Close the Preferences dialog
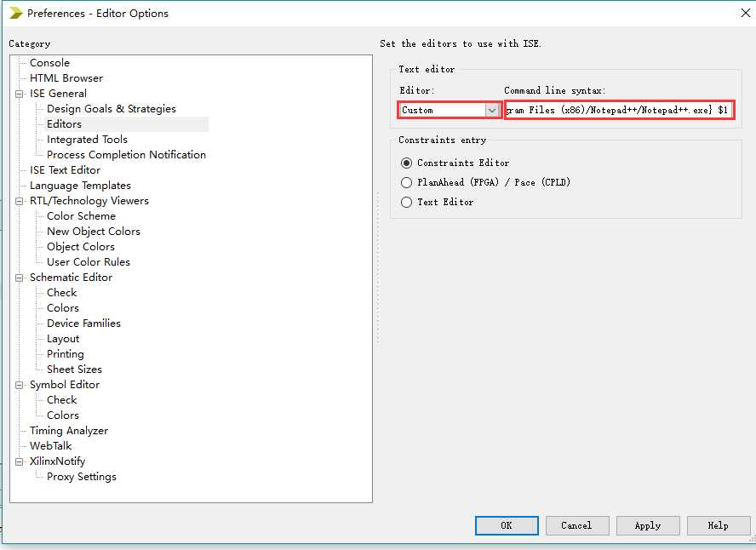This screenshot has width=756, height=550. [x=746, y=13]
